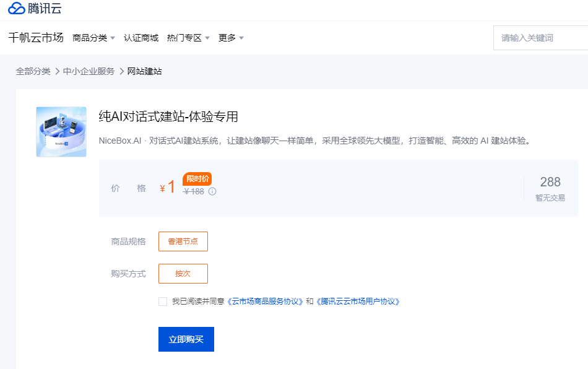Click the 网站建站 breadcrumb
Viewport: 588px width, 369px height.
pos(145,71)
